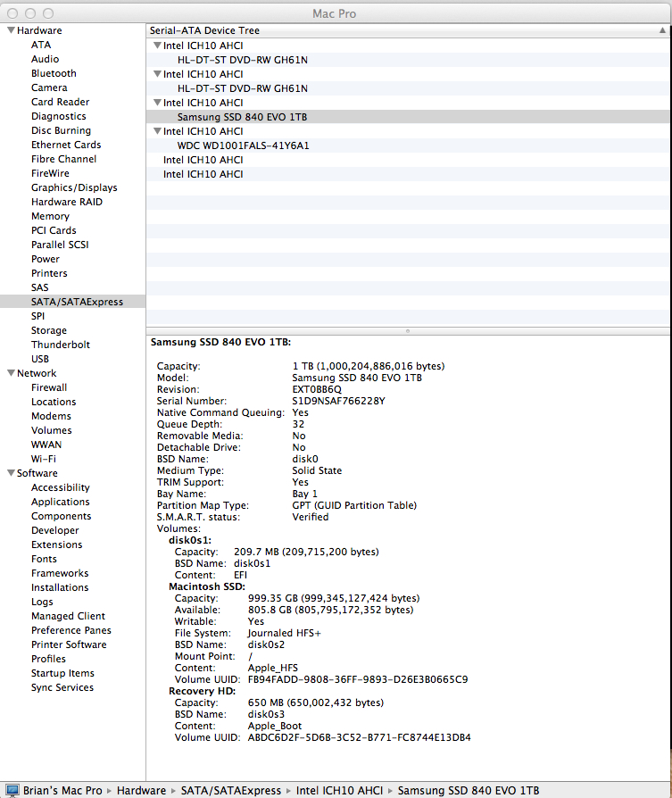Select Diagnostics in the sidebar
This screenshot has width=672, height=798.
(59, 116)
